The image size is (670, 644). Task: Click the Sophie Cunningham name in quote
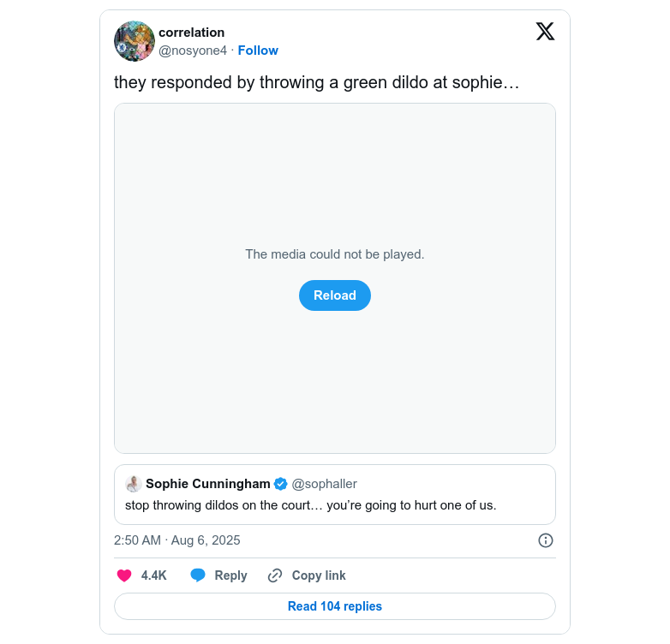(x=208, y=484)
